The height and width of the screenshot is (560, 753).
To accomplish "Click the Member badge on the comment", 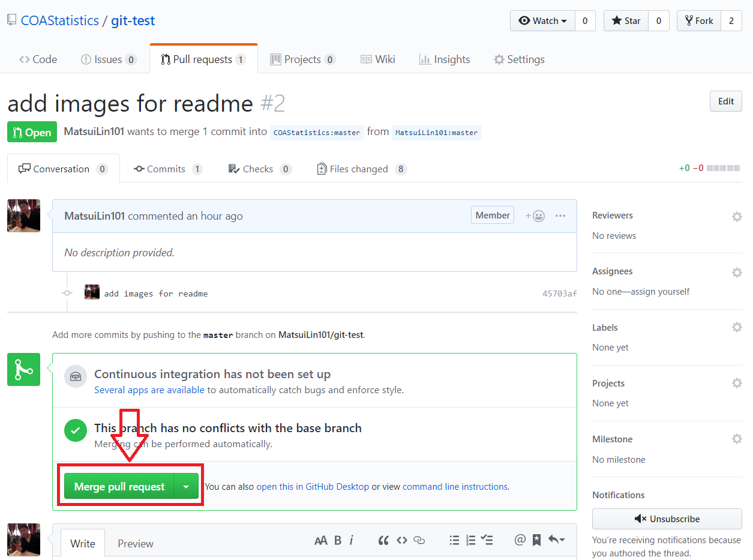I will click(x=493, y=215).
